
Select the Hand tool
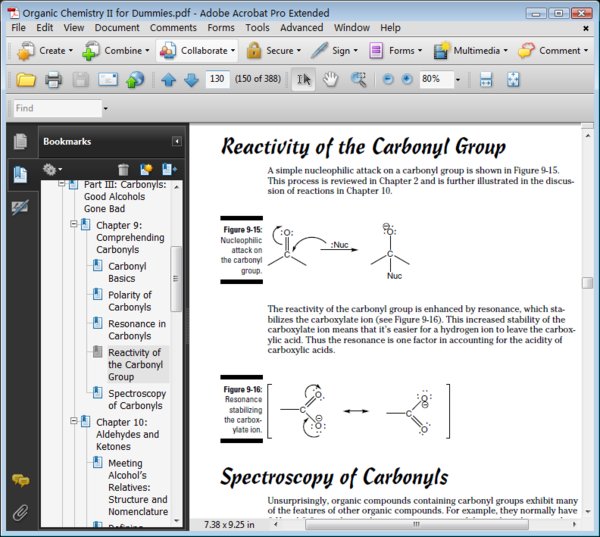329,79
